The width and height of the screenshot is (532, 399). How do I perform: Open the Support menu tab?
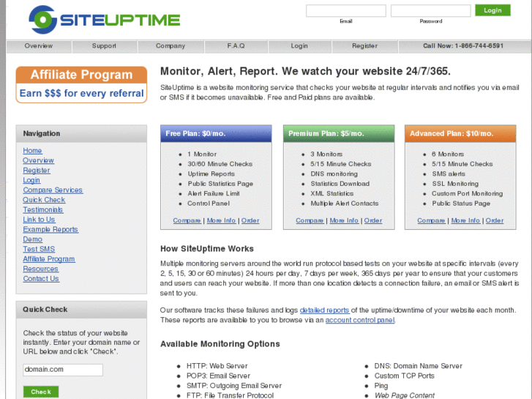tap(104, 46)
